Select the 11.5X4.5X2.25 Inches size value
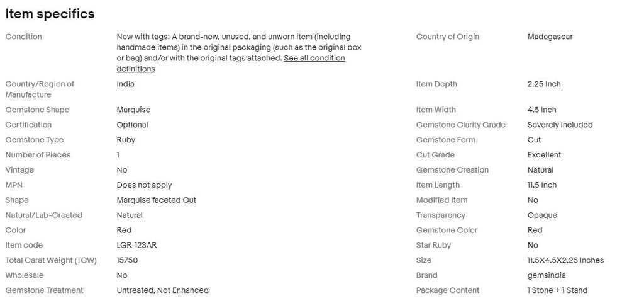The image size is (644, 308). pos(565,260)
